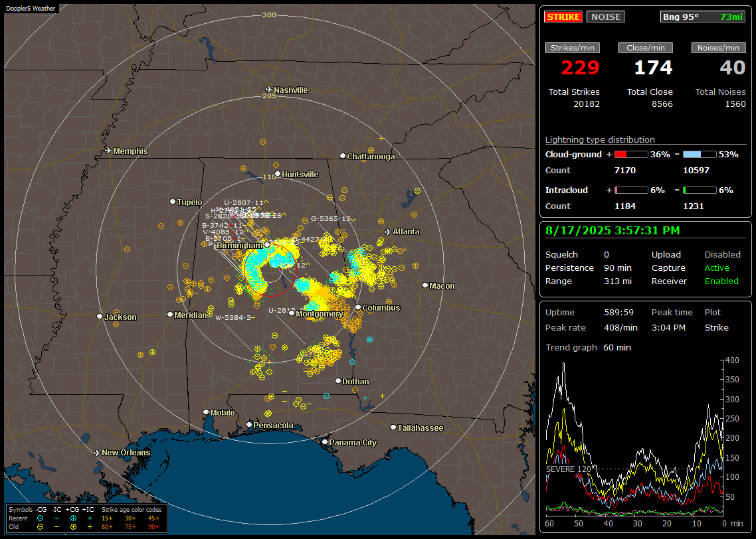756x539 pixels.
Task: Click the Close/min label box
Action: pyautogui.click(x=646, y=48)
